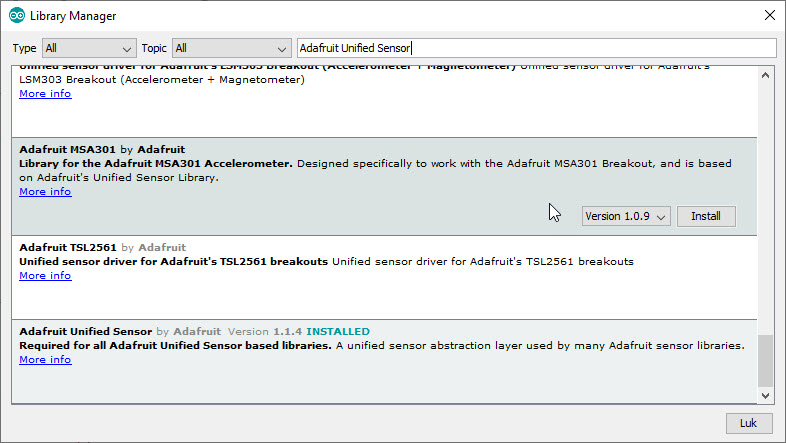Click the vertical scrollbar thumb
The width and height of the screenshot is (786, 443).
pos(765,361)
